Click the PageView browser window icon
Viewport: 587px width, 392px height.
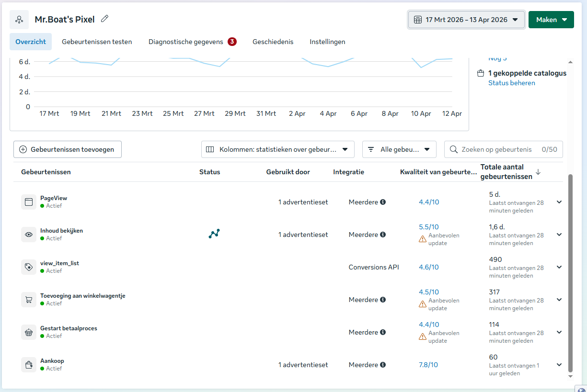coord(29,202)
